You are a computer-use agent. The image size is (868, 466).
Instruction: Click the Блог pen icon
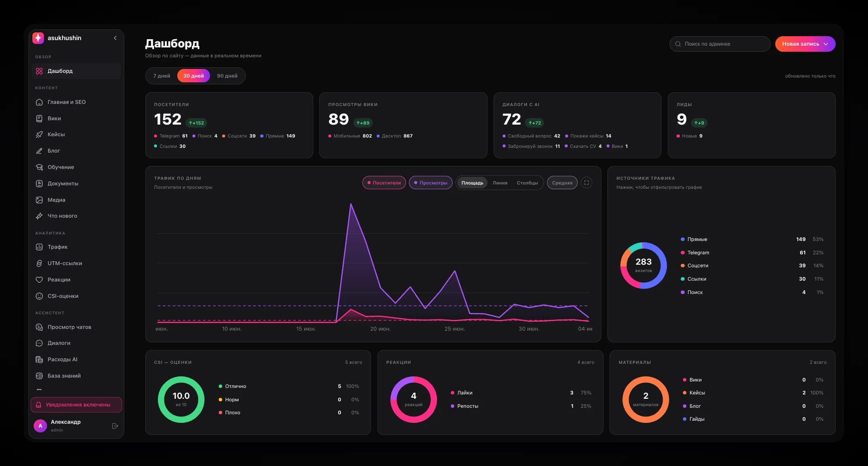coord(39,151)
